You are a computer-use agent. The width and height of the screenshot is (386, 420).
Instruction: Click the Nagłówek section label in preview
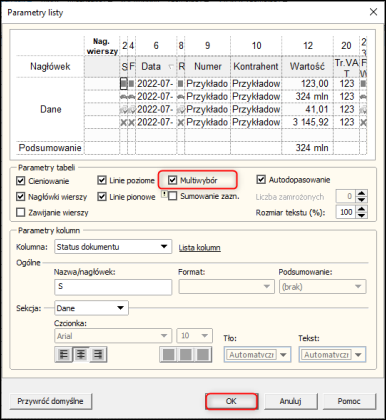pos(50,66)
